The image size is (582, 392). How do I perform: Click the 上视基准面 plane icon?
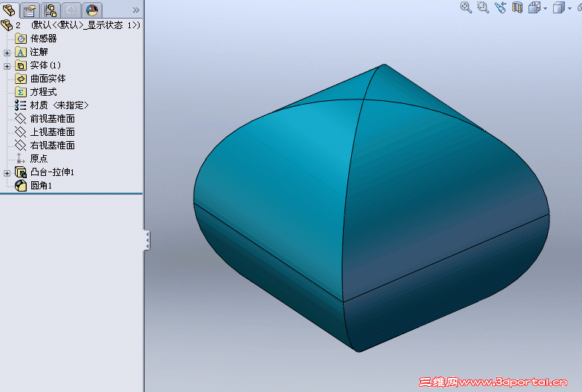click(21, 132)
